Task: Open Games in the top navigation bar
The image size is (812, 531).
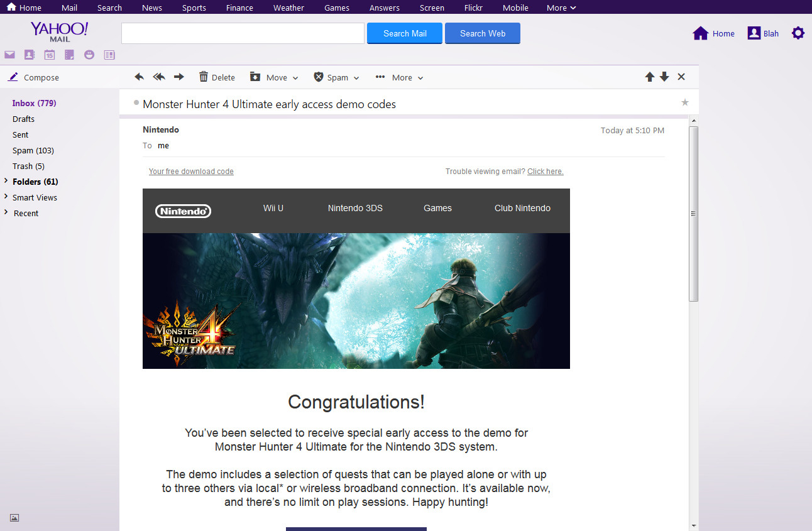Action: tap(337, 8)
